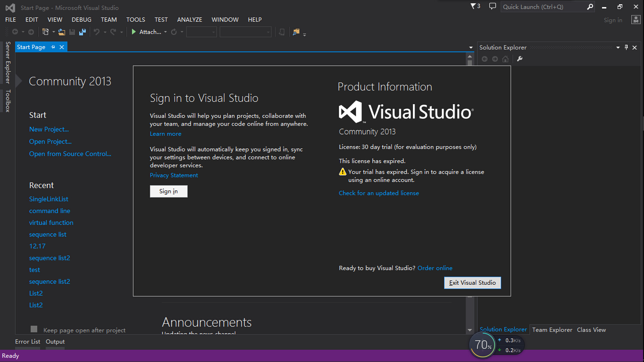Open the Undo history dropdown arrow

[x=105, y=33]
